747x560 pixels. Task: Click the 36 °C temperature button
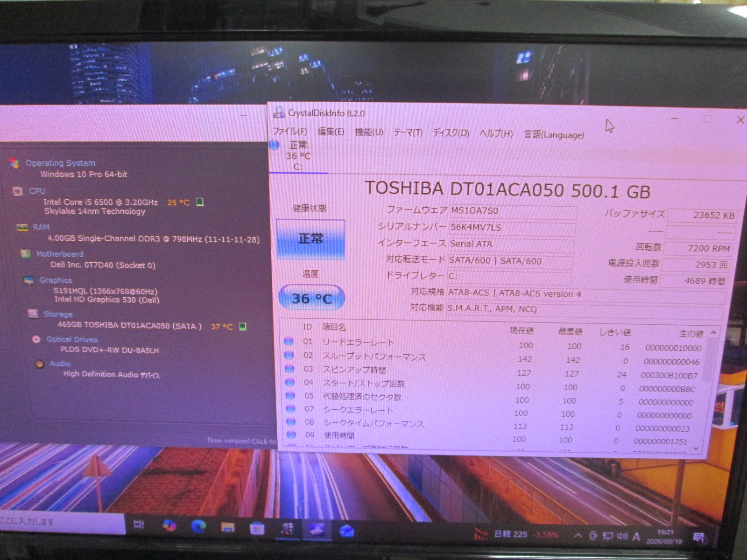coord(311,298)
